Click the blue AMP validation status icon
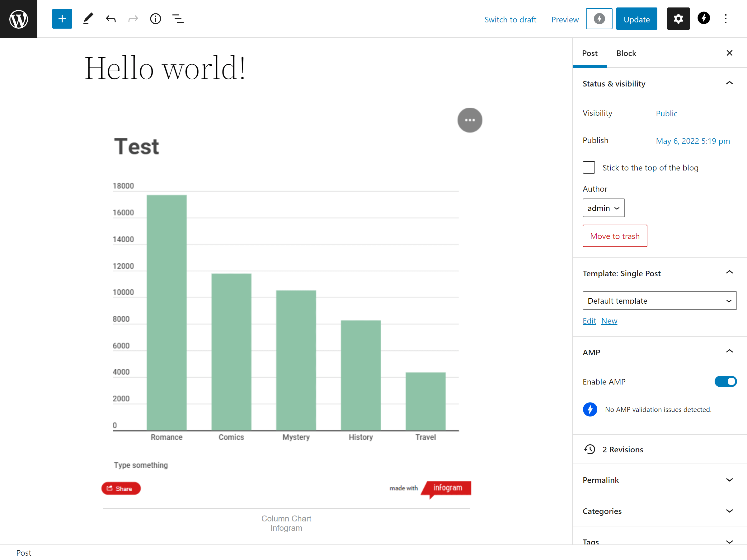Viewport: 747px width, 560px height. [590, 409]
